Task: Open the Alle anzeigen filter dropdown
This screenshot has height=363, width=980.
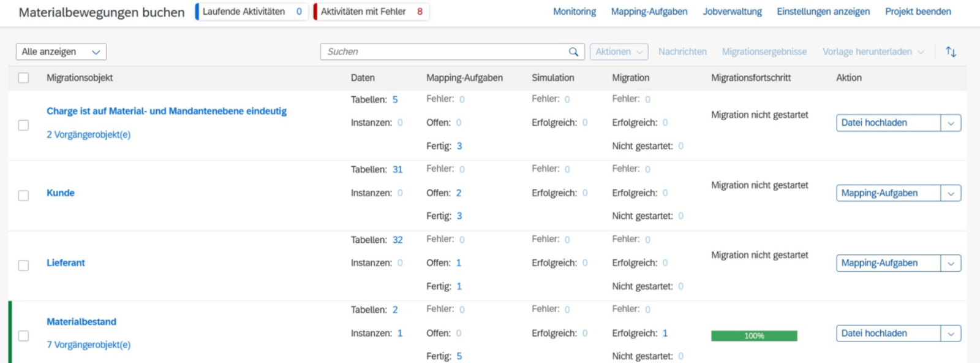Action: pos(61,52)
